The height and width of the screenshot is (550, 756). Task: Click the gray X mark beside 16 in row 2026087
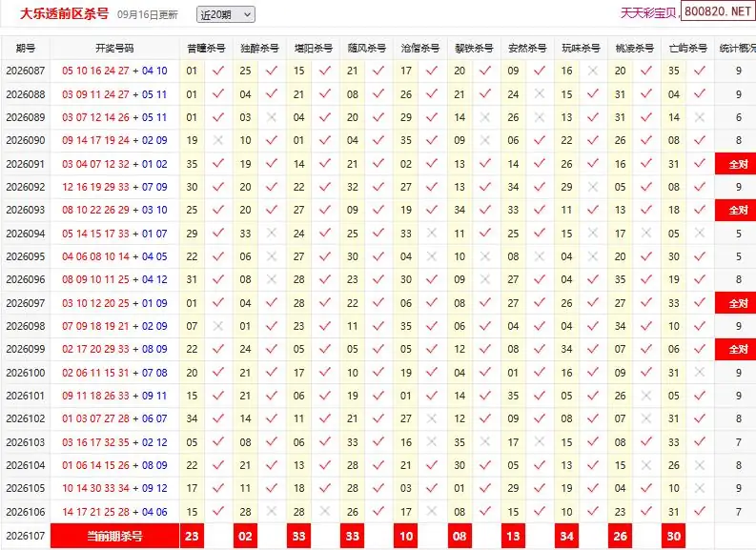[x=593, y=71]
